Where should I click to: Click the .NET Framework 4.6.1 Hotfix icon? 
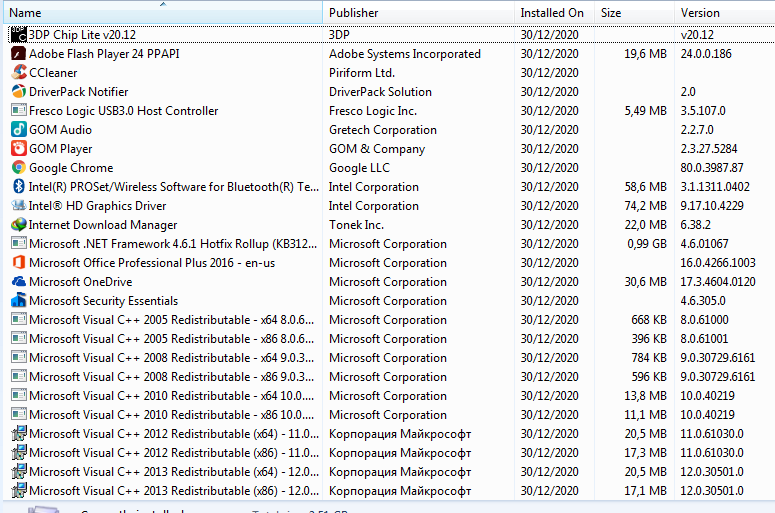tap(19, 244)
